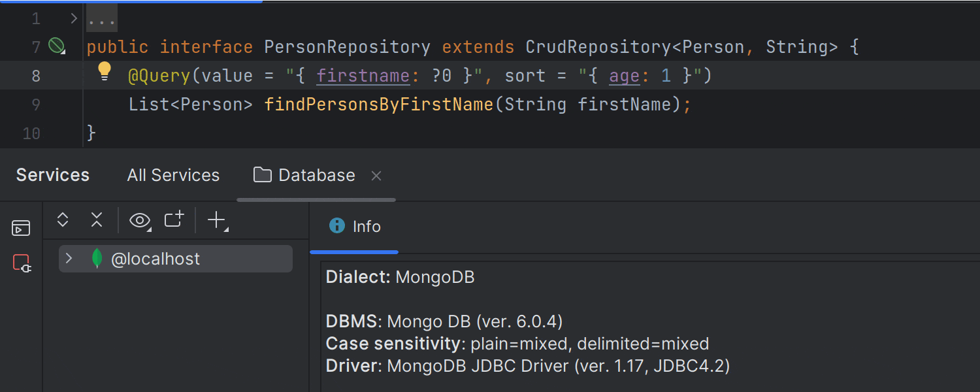The width and height of the screenshot is (980, 392).
Task: Click the Services panel header label
Action: 52,174
